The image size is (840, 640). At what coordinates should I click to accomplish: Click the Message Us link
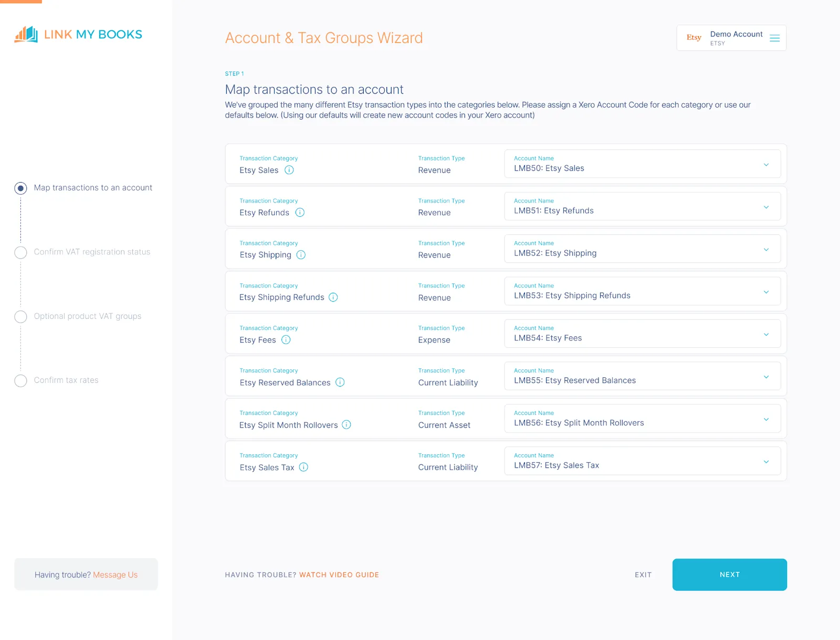[x=115, y=575]
